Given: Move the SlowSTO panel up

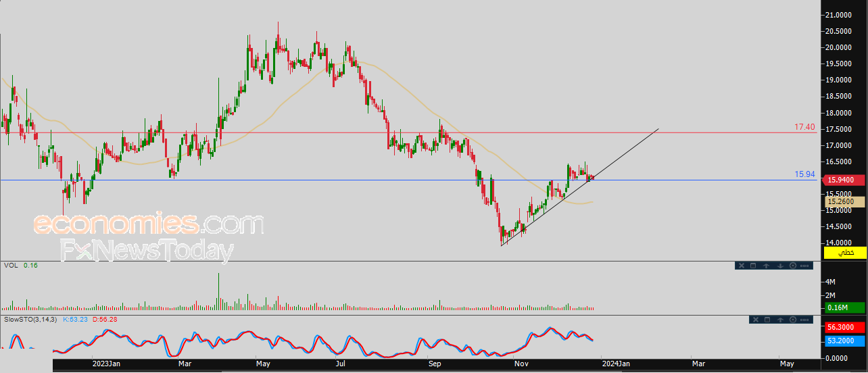Looking at the screenshot, I should 780,320.
